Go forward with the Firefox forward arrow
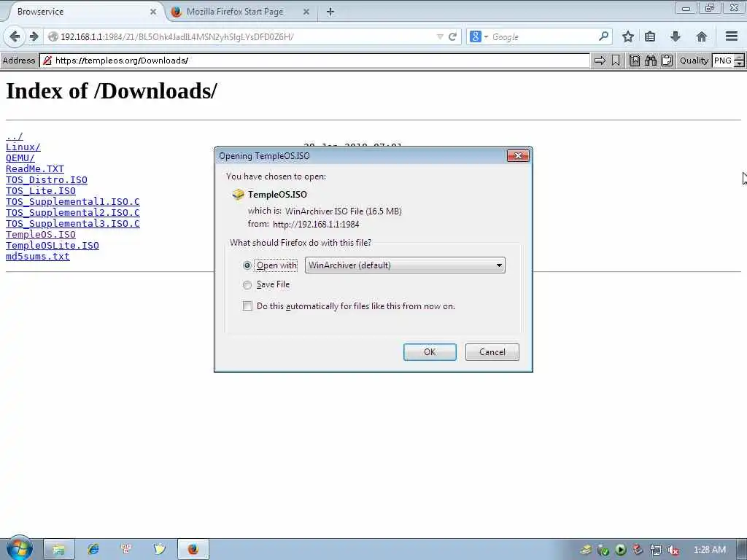The width and height of the screenshot is (747, 560). [34, 36]
